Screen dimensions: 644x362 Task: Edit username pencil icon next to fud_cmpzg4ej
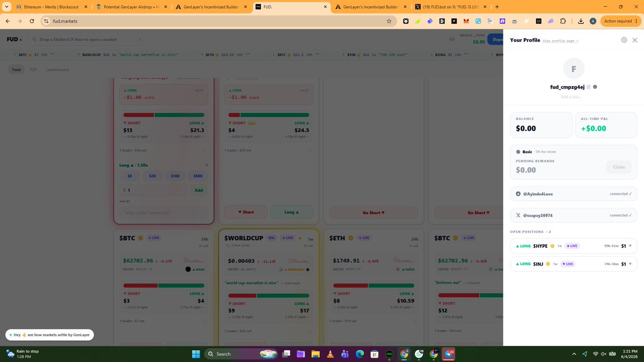(589, 87)
